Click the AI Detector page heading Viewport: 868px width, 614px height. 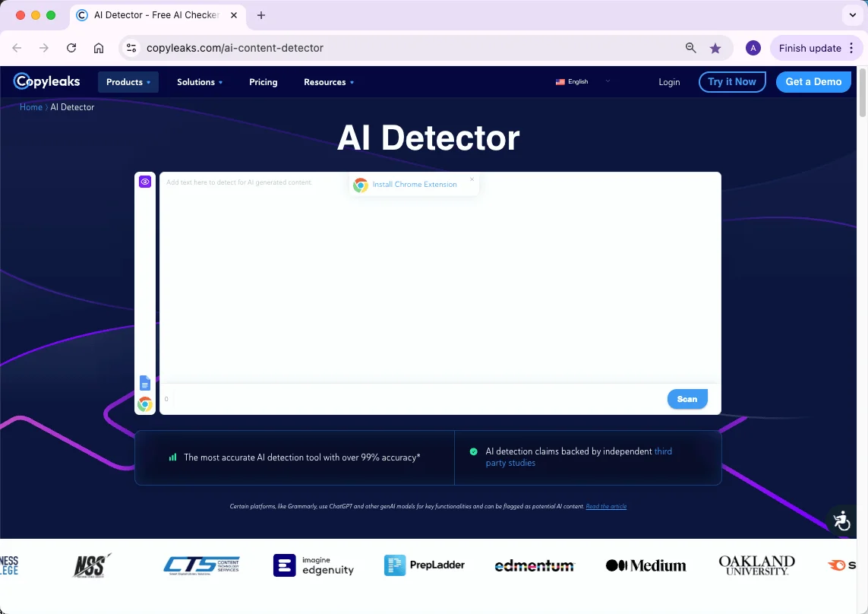428,138
